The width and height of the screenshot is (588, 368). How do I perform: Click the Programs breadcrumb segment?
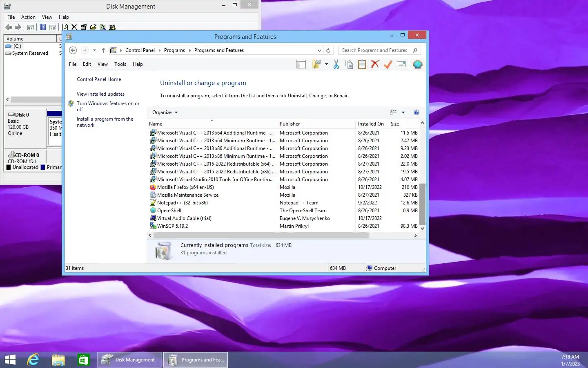click(174, 50)
